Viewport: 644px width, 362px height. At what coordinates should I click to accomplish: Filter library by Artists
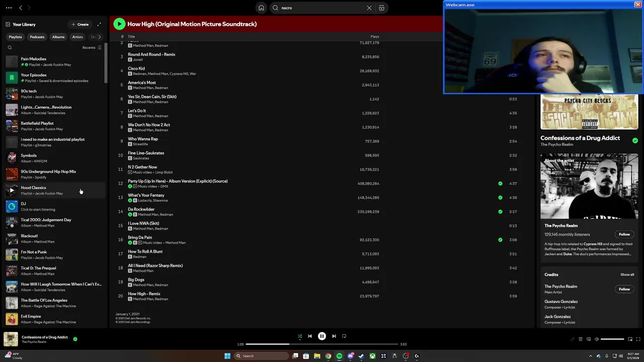click(77, 37)
